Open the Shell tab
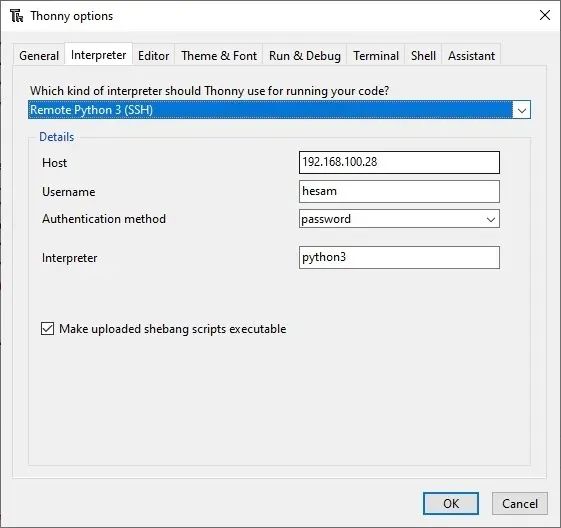The width and height of the screenshot is (561, 528). tap(423, 55)
